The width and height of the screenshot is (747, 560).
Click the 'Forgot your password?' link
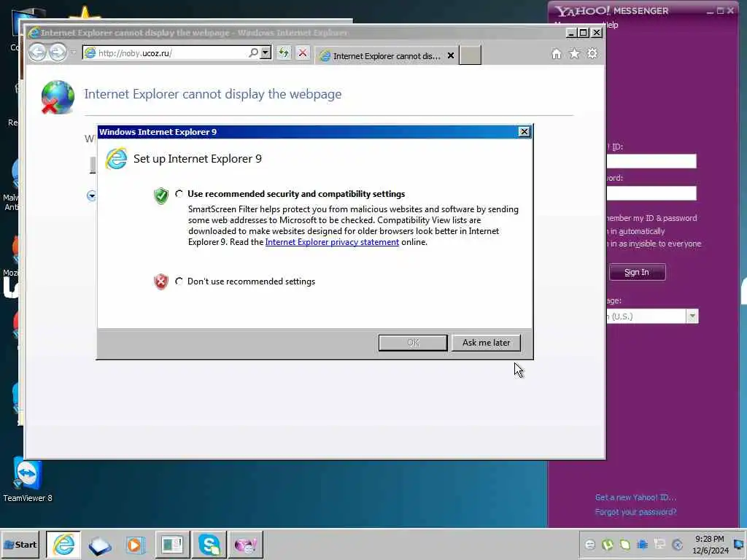pyautogui.click(x=635, y=512)
